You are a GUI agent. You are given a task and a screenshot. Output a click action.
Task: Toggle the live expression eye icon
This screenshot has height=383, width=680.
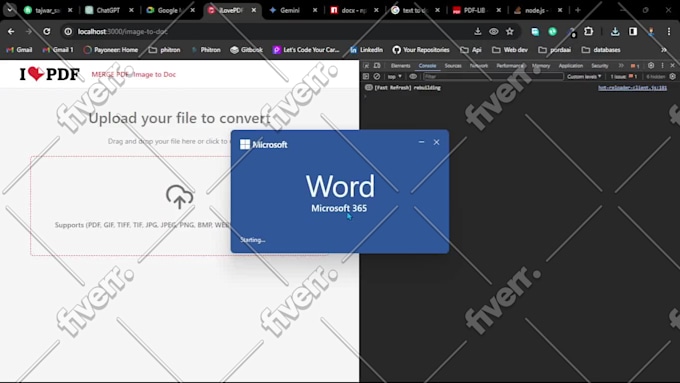(x=413, y=76)
